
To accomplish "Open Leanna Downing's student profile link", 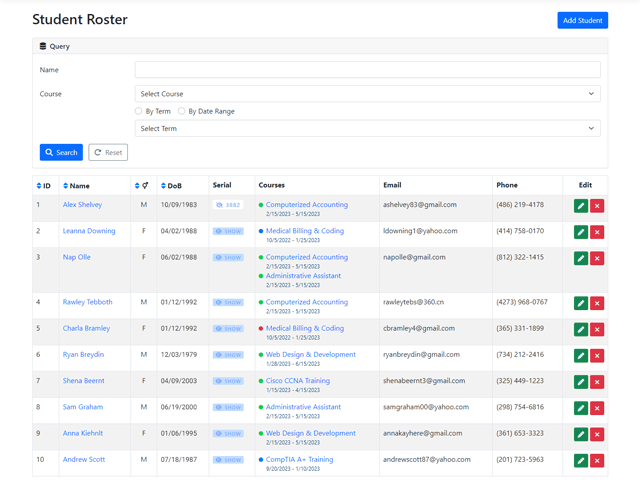I will click(89, 231).
